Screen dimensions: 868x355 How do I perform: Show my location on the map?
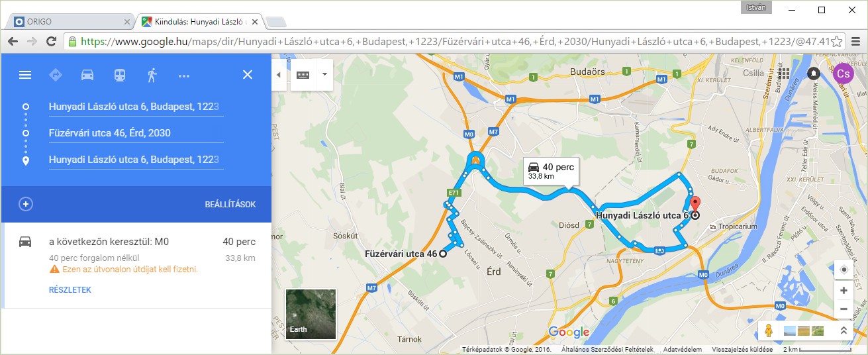[x=844, y=270]
